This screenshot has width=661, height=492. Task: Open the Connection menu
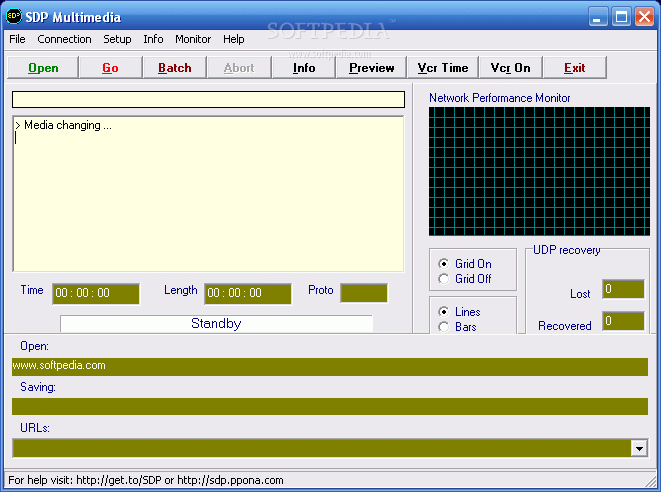tap(64, 39)
